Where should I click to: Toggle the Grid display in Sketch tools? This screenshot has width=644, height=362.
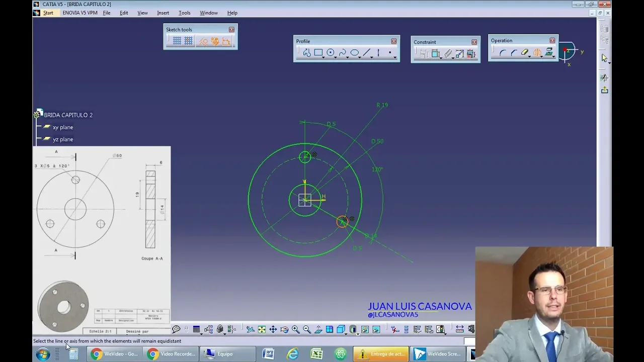(x=177, y=41)
